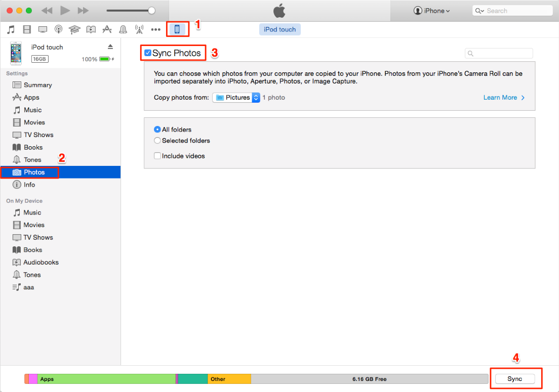
Task: Select the iPod touch tab button
Action: [280, 29]
